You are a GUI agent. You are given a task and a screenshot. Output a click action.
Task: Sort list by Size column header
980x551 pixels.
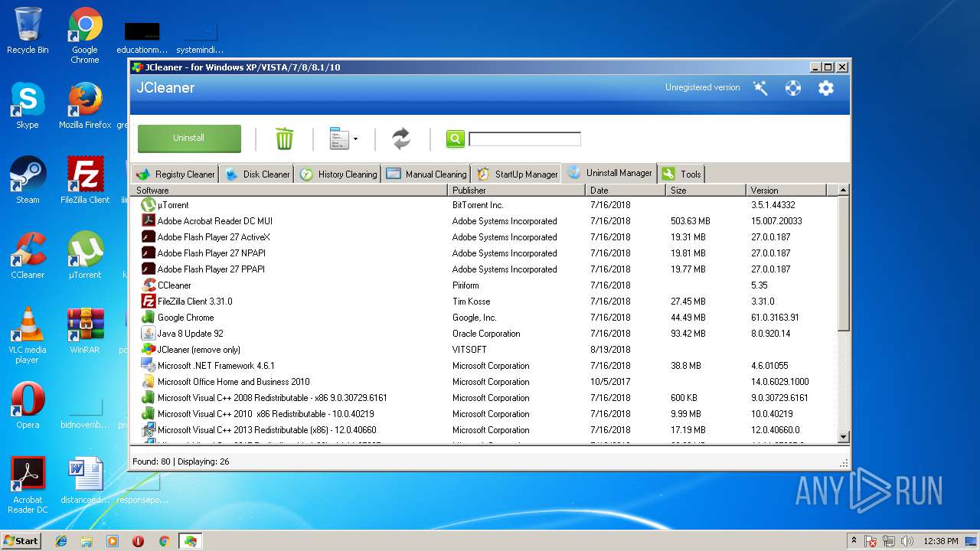coord(706,190)
